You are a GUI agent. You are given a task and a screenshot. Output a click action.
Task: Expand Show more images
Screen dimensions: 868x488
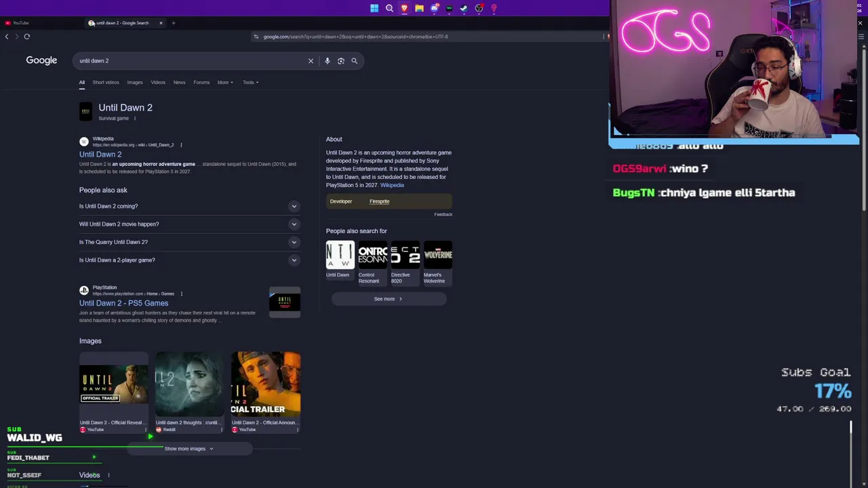tap(189, 449)
